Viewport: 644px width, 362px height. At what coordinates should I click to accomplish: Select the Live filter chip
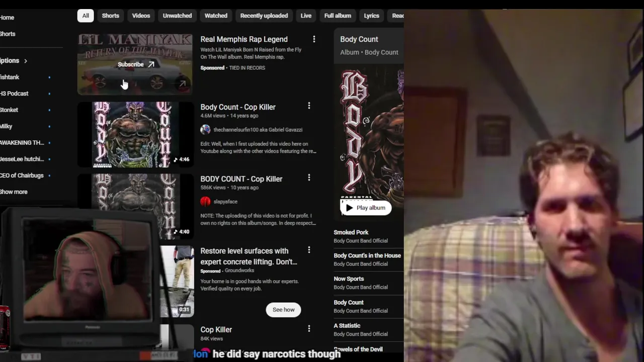pos(306,16)
